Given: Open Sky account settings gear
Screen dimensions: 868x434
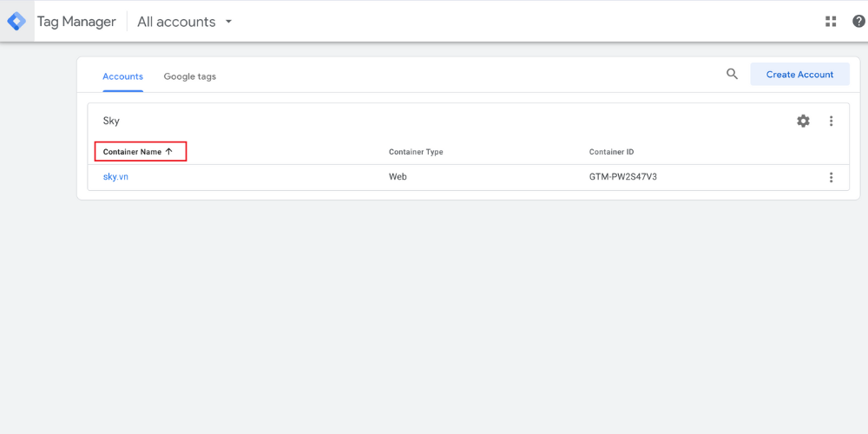Looking at the screenshot, I should 803,121.
